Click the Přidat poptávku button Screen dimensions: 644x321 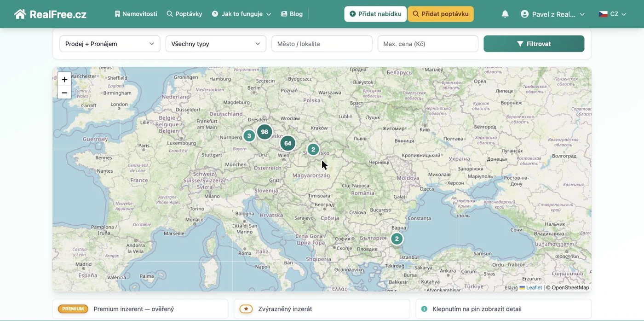coord(441,14)
